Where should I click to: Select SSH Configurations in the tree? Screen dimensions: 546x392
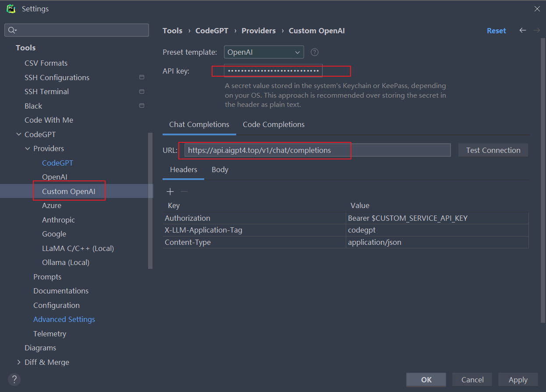57,78
